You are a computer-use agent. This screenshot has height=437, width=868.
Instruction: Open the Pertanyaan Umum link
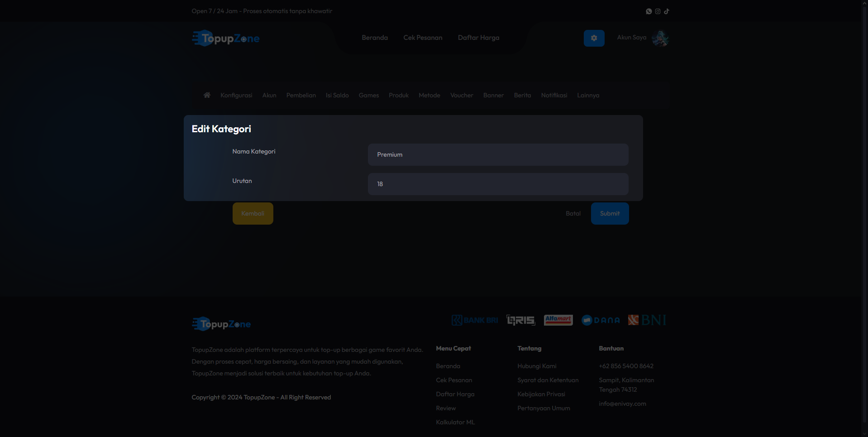tap(544, 408)
